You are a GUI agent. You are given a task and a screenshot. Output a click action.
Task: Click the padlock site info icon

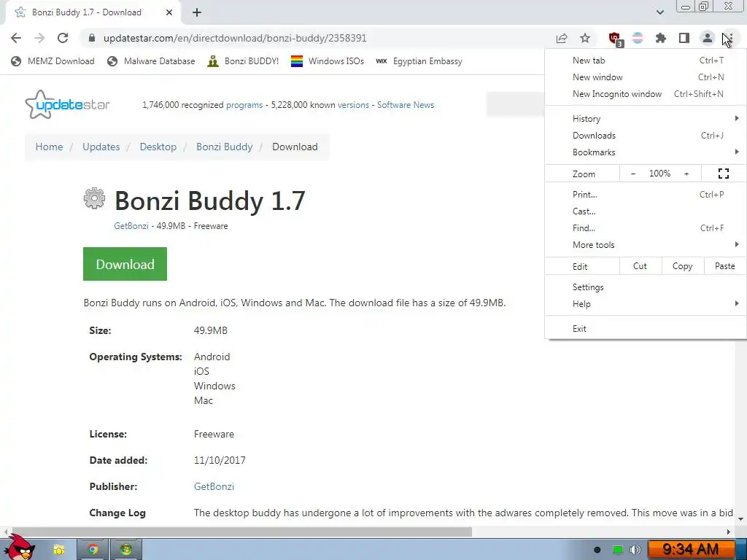pyautogui.click(x=92, y=38)
